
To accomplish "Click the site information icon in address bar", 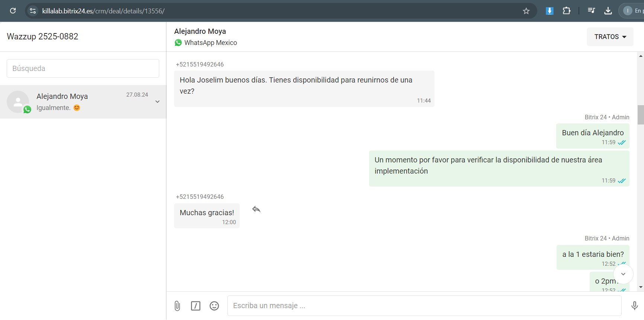I will [x=33, y=11].
